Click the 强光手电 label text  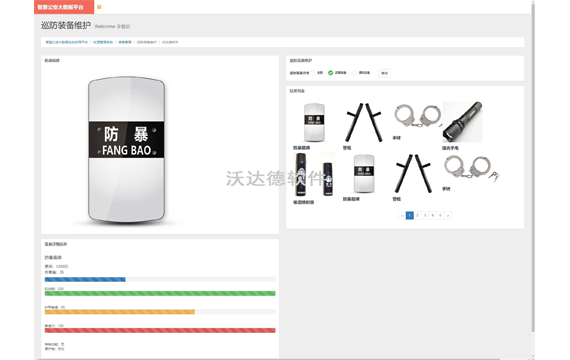click(x=450, y=148)
